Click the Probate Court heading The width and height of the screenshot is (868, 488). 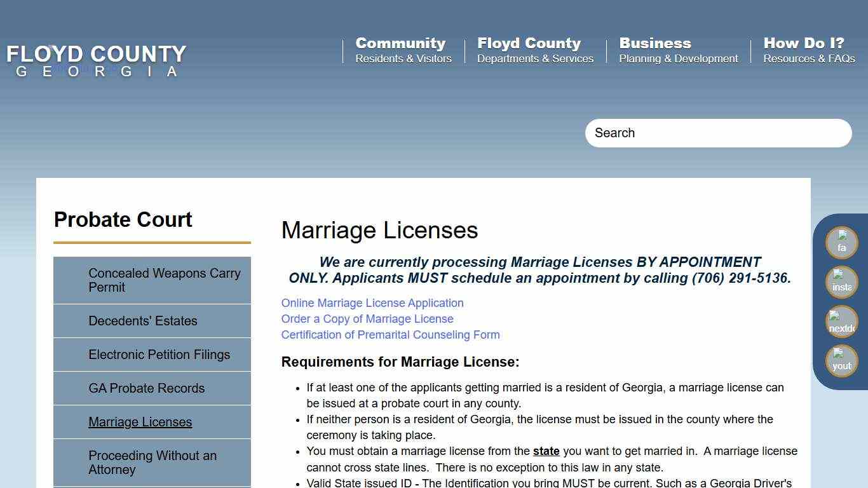(x=123, y=220)
